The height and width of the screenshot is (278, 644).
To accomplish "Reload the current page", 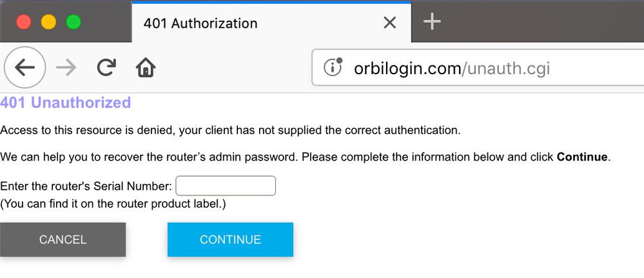I will 106,67.
